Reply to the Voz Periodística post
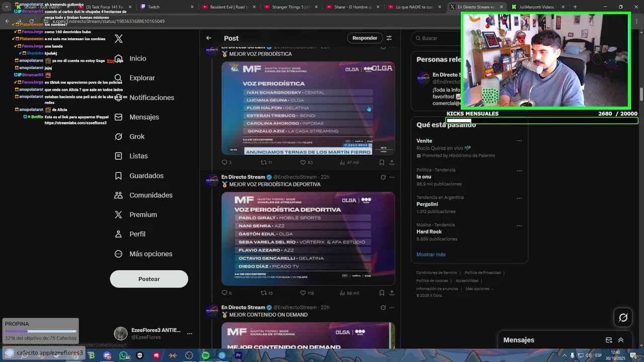 coord(226,162)
